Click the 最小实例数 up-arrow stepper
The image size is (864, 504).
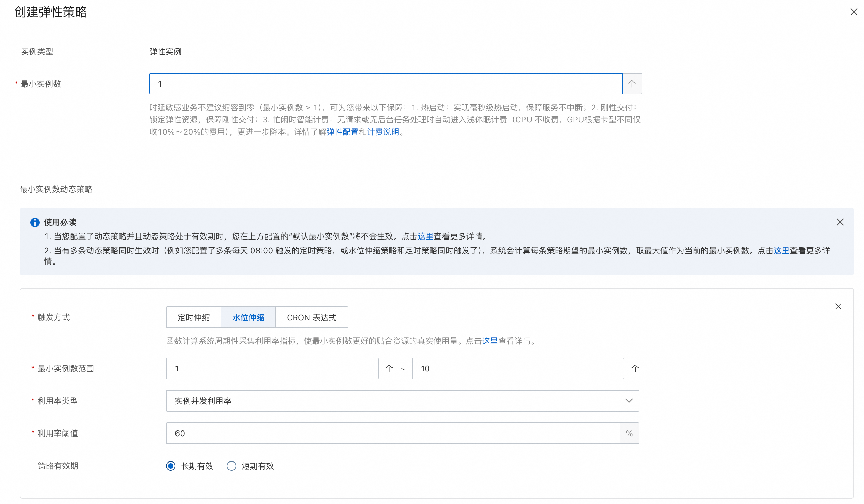(x=631, y=84)
